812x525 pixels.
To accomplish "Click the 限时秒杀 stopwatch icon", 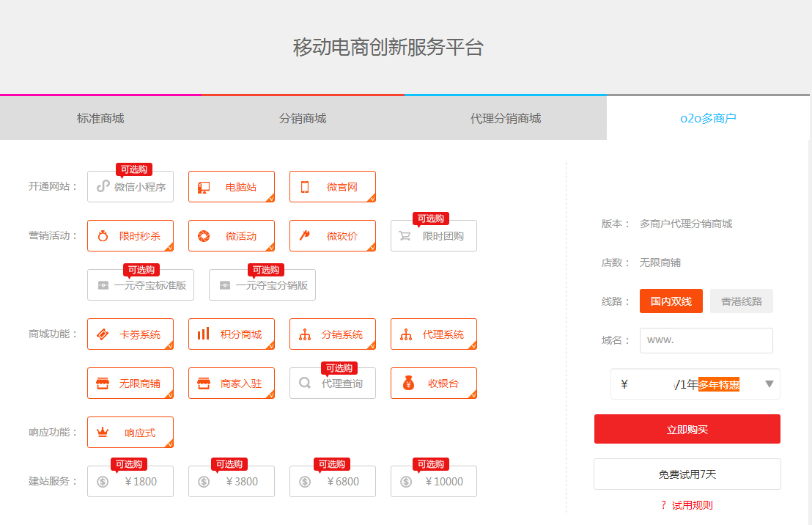I will pos(103,236).
